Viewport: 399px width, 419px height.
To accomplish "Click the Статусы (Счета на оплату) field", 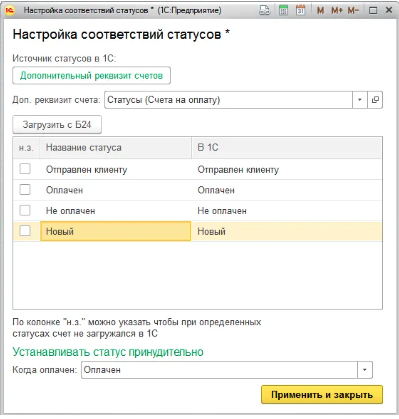I will pos(228,100).
